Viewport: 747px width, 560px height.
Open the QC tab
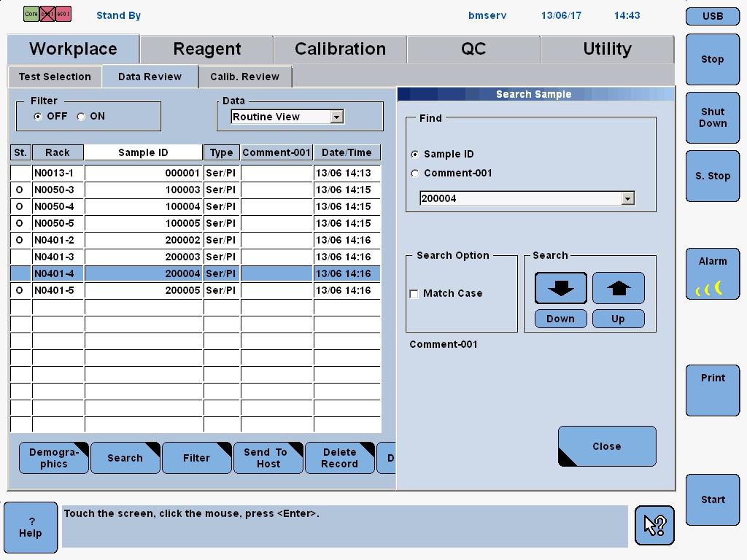[473, 49]
